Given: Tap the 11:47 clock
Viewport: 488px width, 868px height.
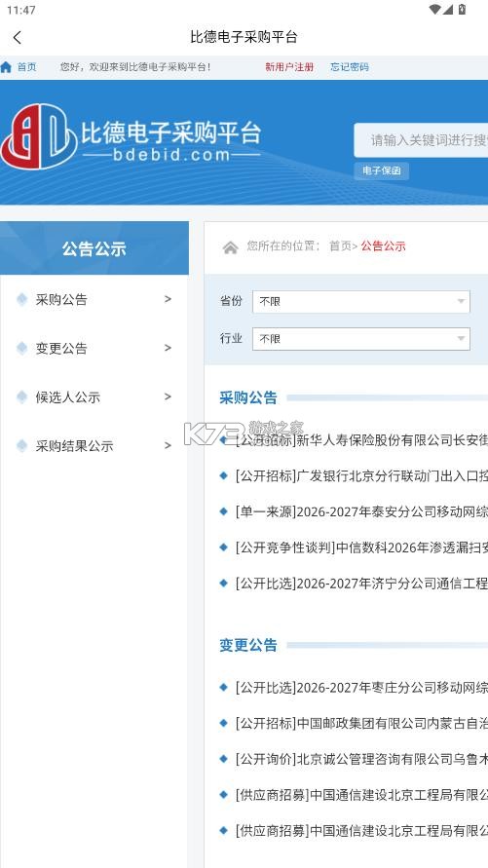Looking at the screenshot, I should 21,10.
